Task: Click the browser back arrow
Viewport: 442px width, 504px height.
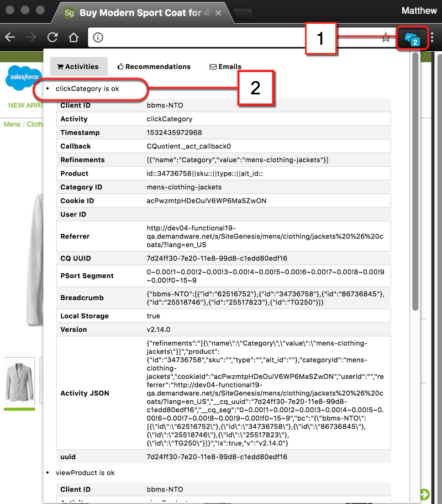Action: 10,38
